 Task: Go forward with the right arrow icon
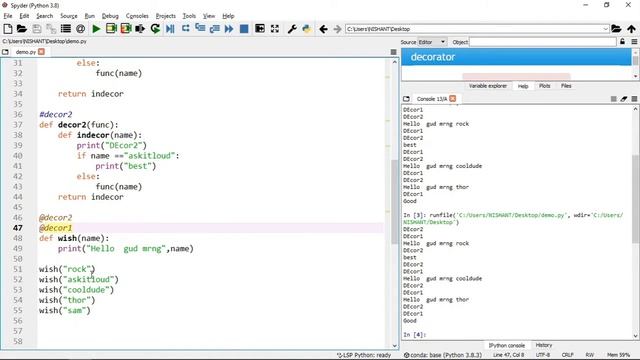click(337, 29)
